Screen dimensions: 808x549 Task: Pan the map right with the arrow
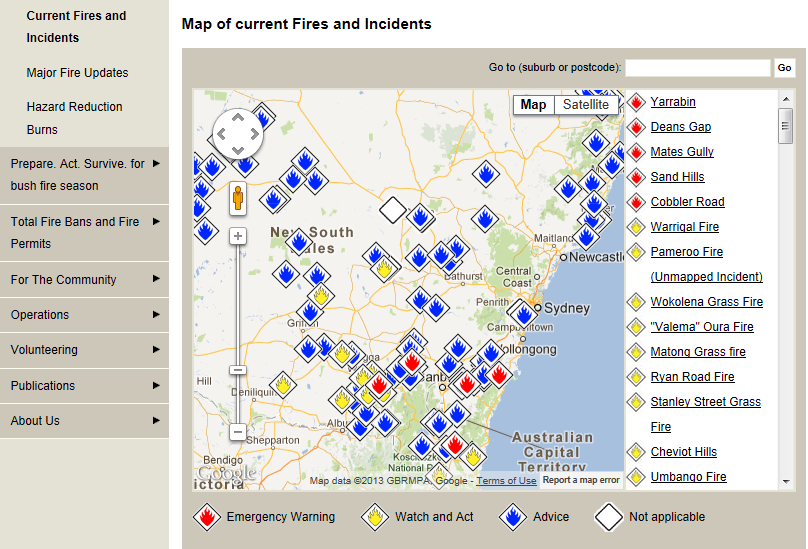click(254, 134)
